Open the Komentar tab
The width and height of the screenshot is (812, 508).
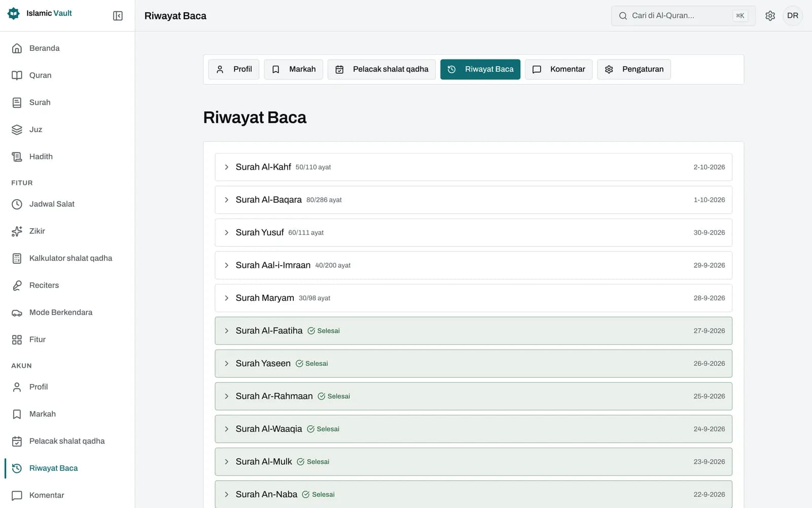tap(558, 69)
